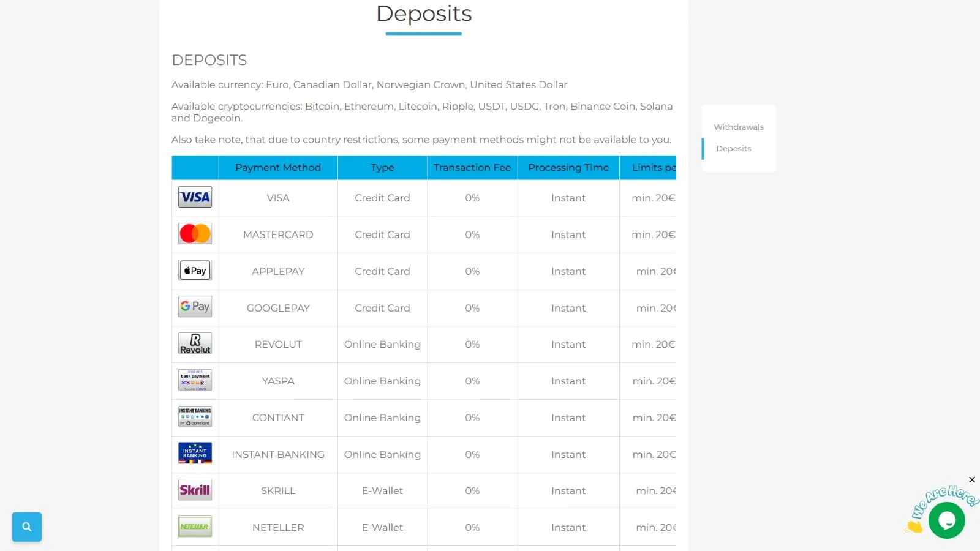Select the Google Pay logo icon

coord(195,307)
